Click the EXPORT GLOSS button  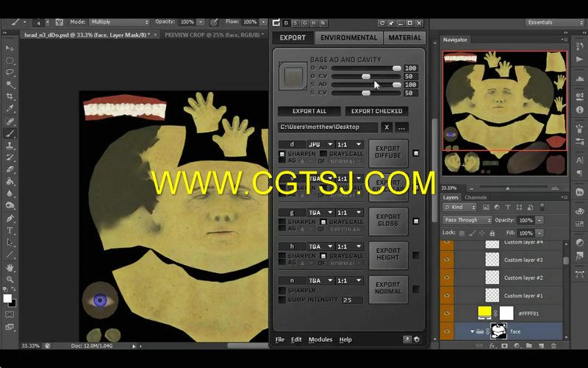[x=388, y=222]
